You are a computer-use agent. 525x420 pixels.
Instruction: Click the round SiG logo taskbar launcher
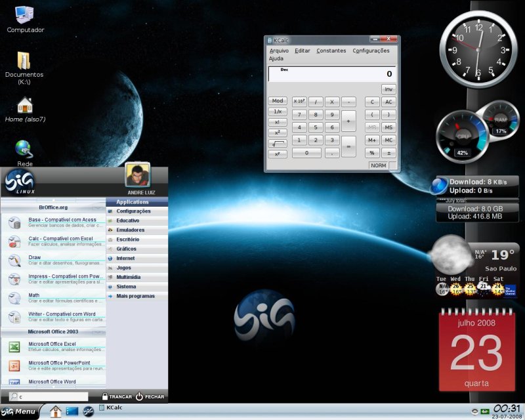tap(89, 411)
